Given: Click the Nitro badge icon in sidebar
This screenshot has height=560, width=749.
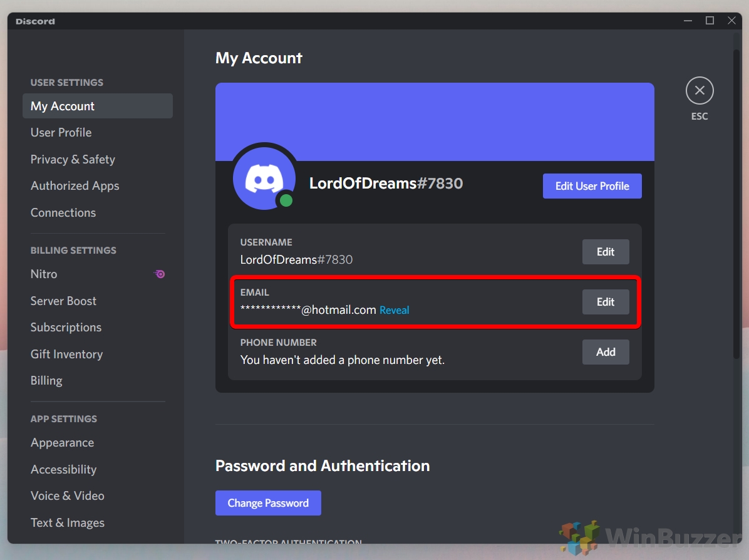Looking at the screenshot, I should click(x=160, y=274).
